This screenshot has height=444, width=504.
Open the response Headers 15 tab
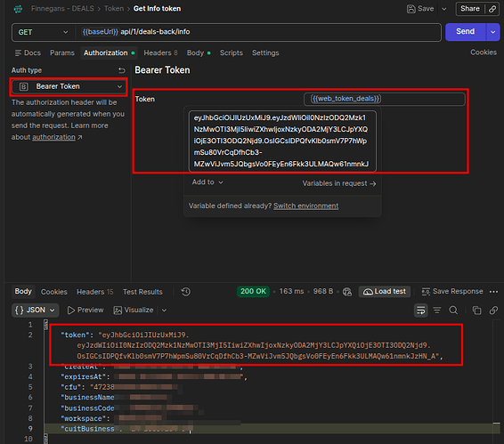[x=94, y=292]
